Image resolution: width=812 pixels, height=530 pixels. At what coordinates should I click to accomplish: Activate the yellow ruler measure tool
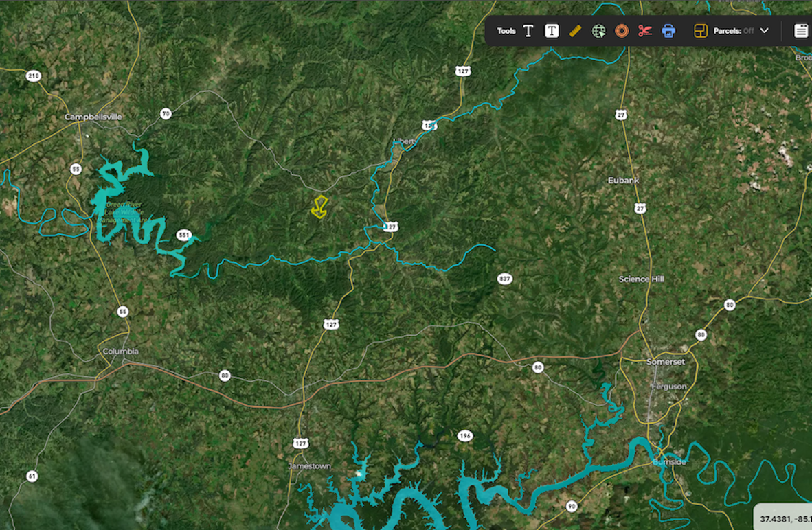(x=575, y=31)
